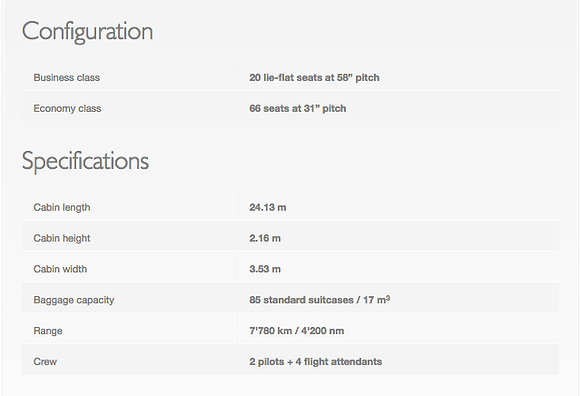Click the Crew row label

pyautogui.click(x=45, y=362)
